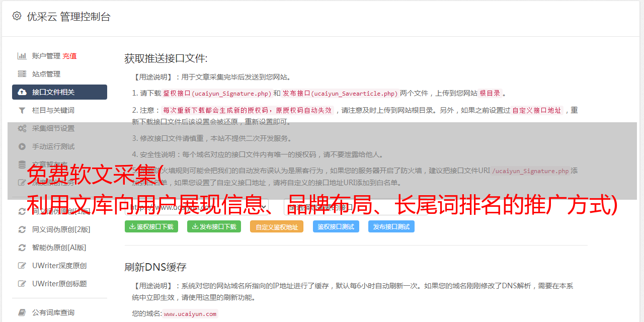The width and height of the screenshot is (644, 322).
Task: Open the website URL dropdown above 鉴权接口下载
Action: coord(196,207)
